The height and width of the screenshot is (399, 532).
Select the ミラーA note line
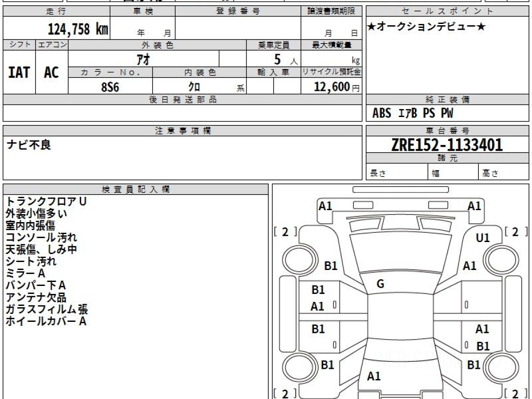point(26,273)
